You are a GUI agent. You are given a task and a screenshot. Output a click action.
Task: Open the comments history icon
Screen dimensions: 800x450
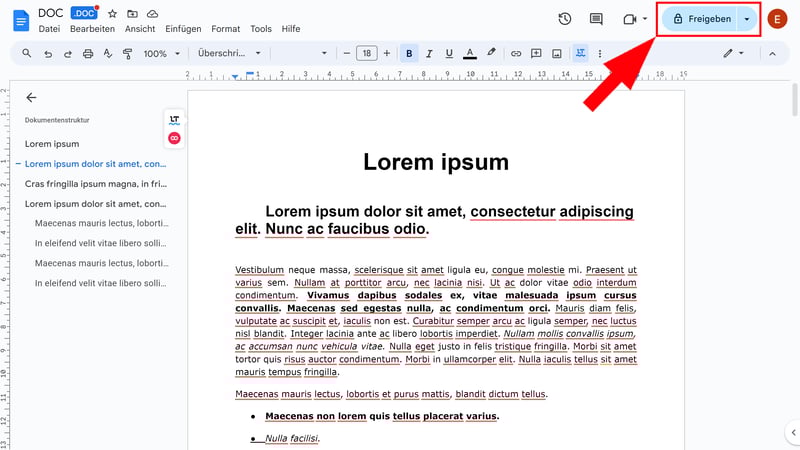[597, 19]
